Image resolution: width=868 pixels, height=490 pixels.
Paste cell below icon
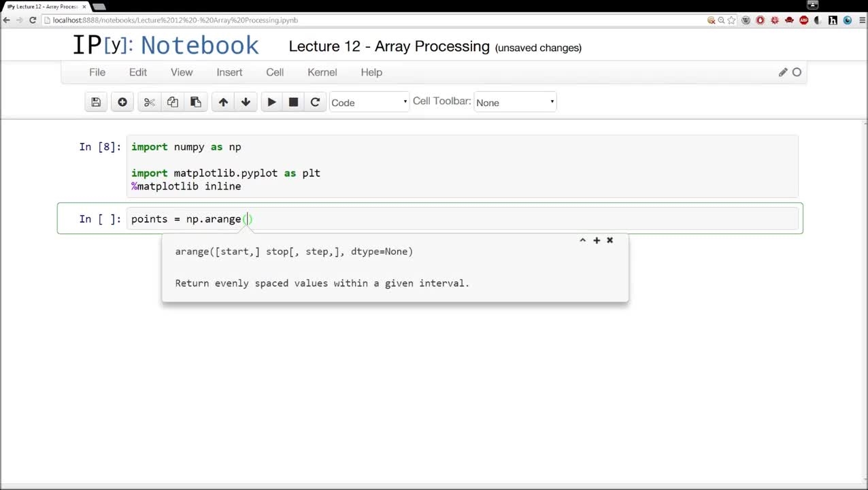pos(195,102)
